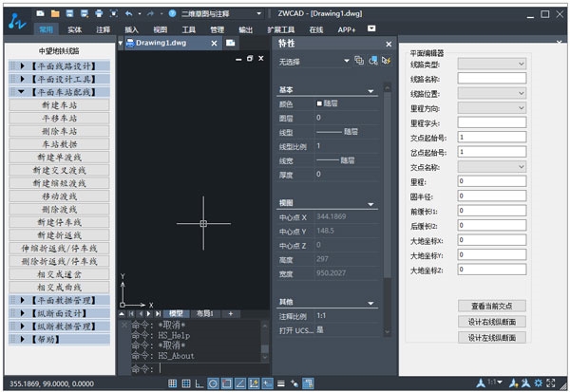Open the 线路类型 dropdown in editor panel
Screen dimensions: 570x392
click(491, 65)
